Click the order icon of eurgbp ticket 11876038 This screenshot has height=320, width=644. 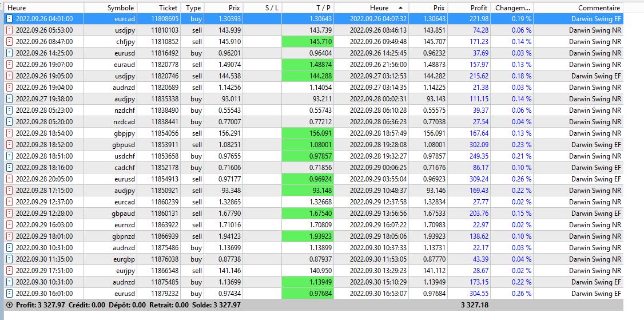pyautogui.click(x=10, y=259)
